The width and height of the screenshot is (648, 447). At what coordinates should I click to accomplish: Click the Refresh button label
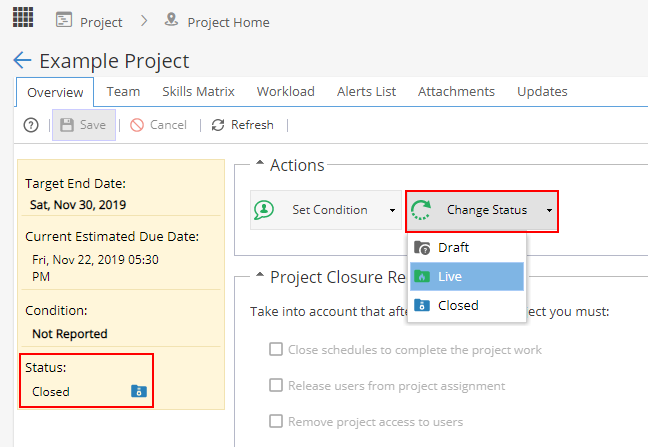coord(252,125)
